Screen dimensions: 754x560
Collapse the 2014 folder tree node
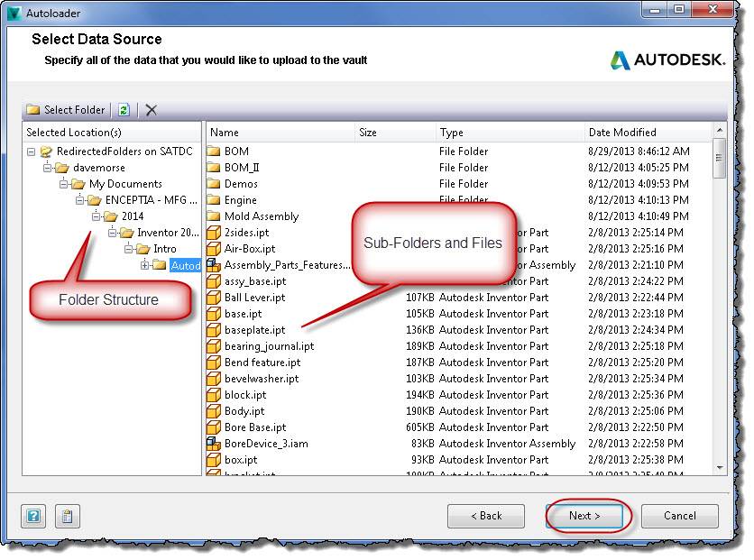pos(97,216)
